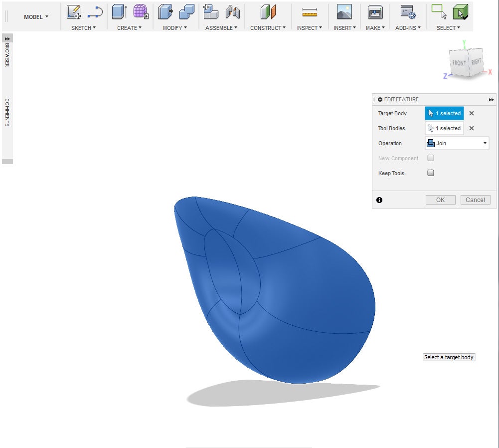Open the 3D Print icon in Make

375,12
